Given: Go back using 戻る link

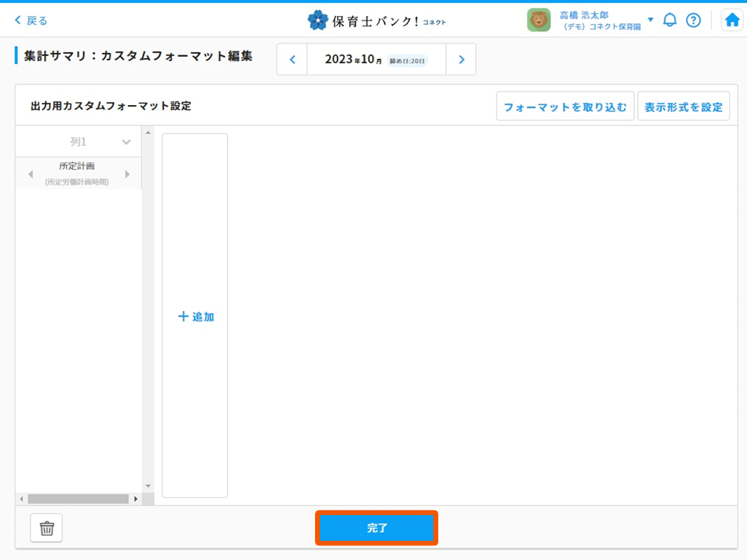Looking at the screenshot, I should (32, 20).
